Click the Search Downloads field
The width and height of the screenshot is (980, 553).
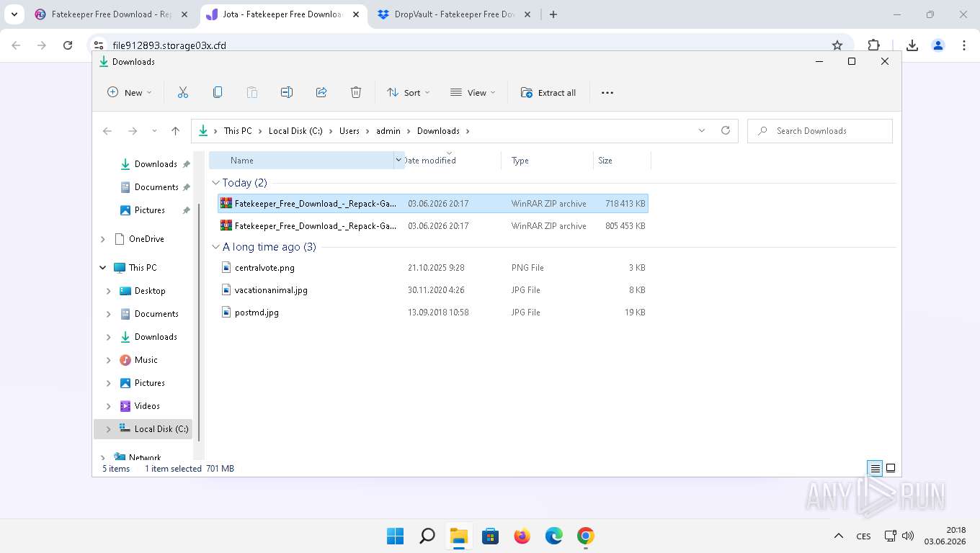[x=820, y=130]
